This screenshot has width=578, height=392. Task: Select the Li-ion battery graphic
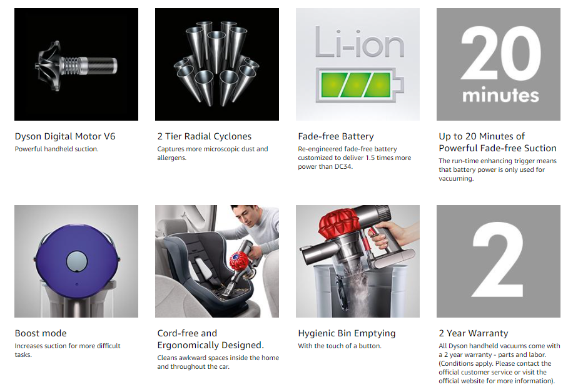click(x=358, y=64)
